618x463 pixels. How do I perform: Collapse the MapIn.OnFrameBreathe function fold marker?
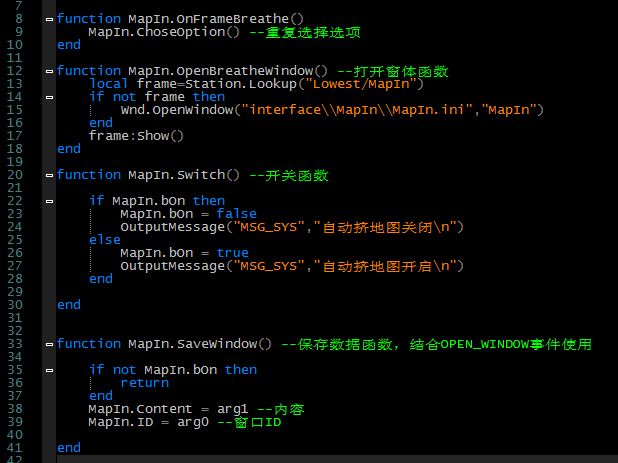click(49, 19)
